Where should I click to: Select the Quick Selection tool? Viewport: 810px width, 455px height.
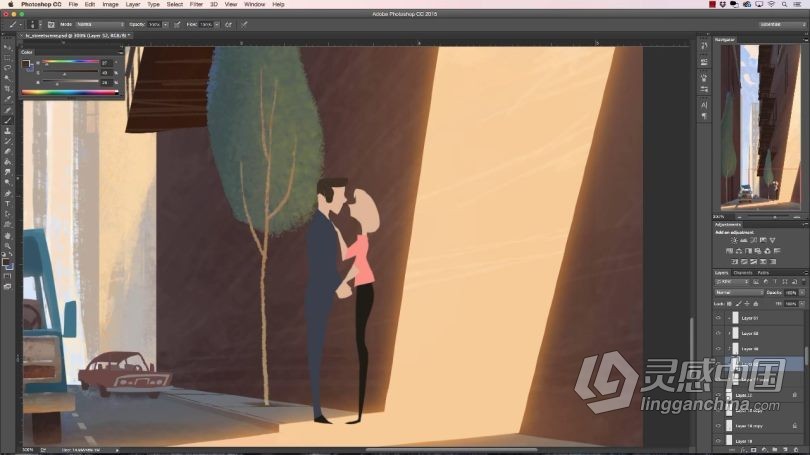tap(7, 78)
